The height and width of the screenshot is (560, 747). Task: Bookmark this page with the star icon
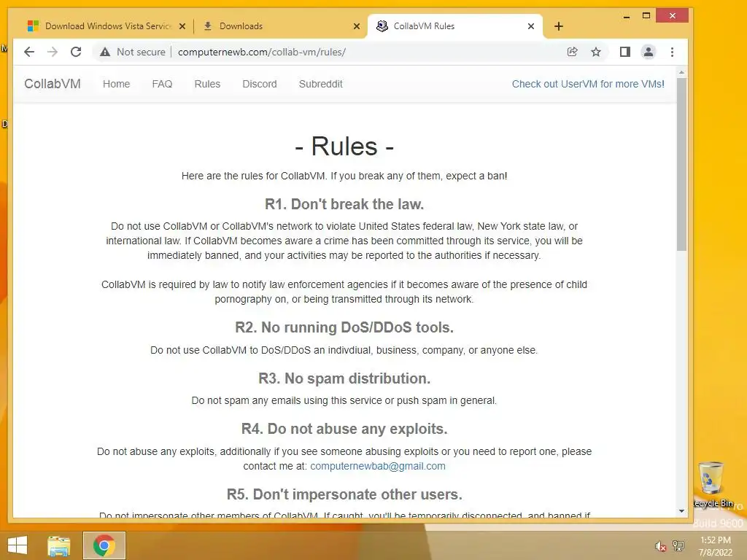tap(595, 52)
